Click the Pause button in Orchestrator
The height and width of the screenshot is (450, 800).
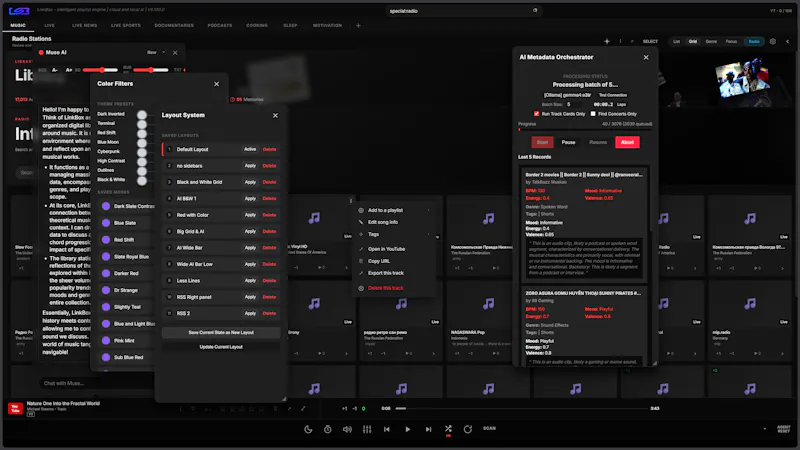[568, 142]
